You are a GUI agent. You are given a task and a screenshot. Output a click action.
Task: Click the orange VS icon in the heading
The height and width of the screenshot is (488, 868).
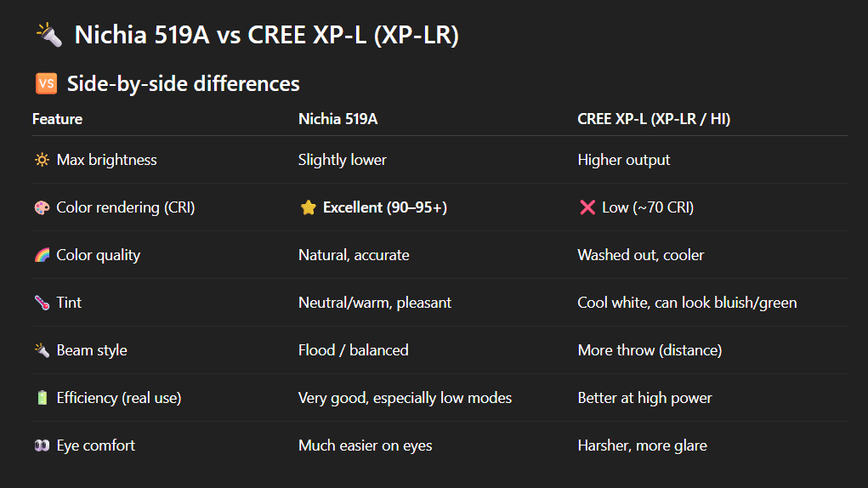(x=46, y=83)
